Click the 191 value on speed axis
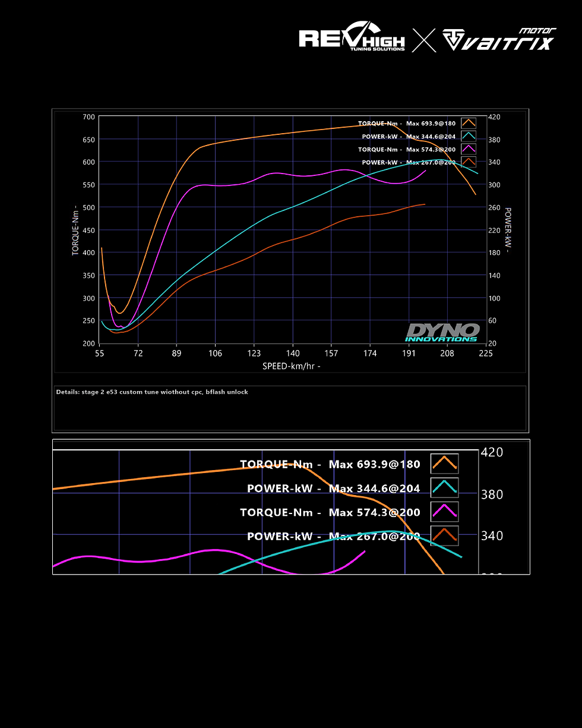 pos(409,353)
